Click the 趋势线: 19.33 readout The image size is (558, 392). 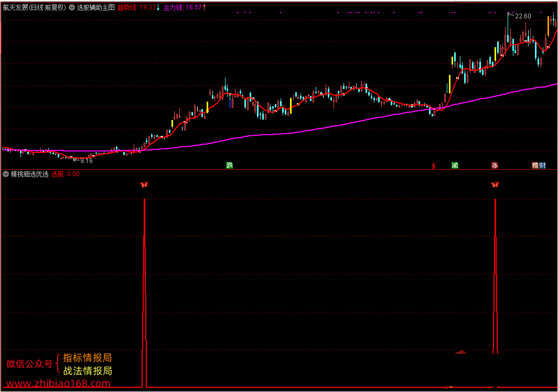coord(137,7)
